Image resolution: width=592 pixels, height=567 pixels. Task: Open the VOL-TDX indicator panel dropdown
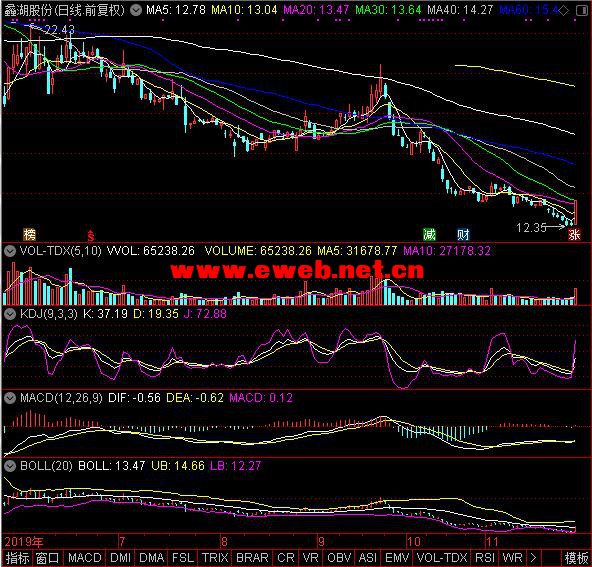[x=10, y=251]
